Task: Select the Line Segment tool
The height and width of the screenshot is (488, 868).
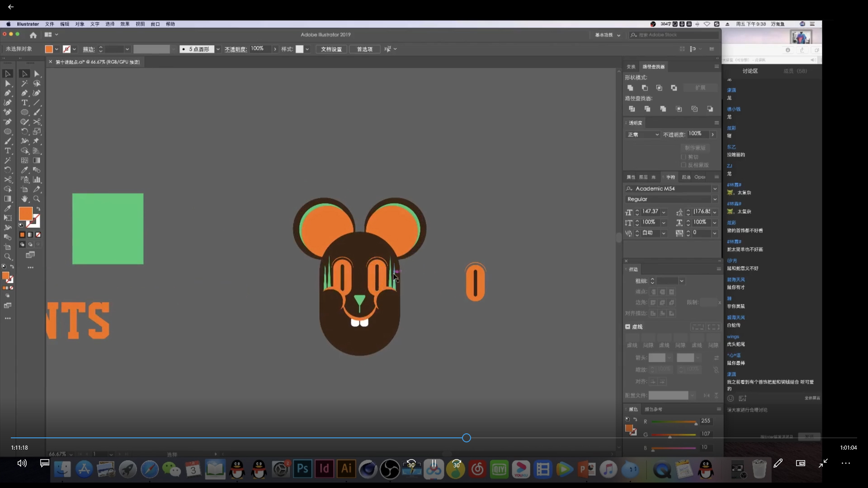Action: tap(37, 103)
